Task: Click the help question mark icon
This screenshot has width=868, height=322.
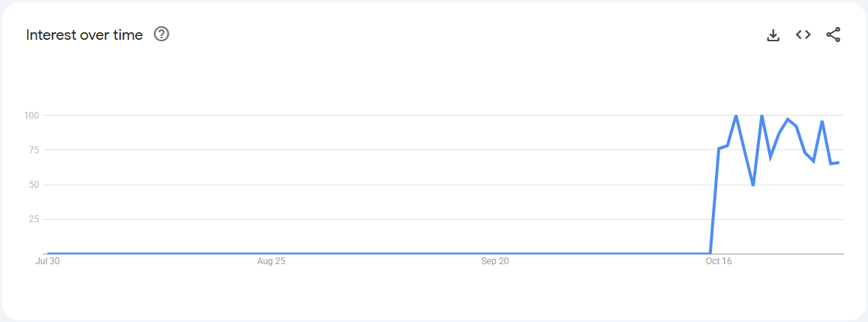Action: pyautogui.click(x=161, y=35)
